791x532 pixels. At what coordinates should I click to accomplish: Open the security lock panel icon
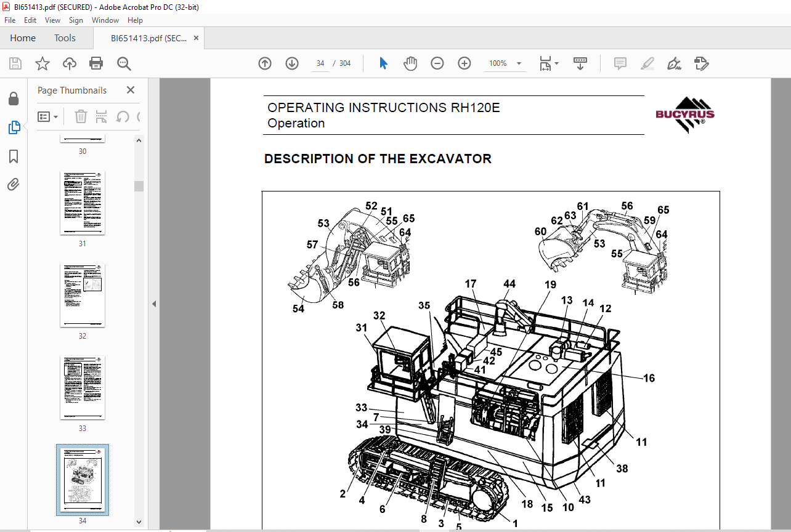coord(14,99)
